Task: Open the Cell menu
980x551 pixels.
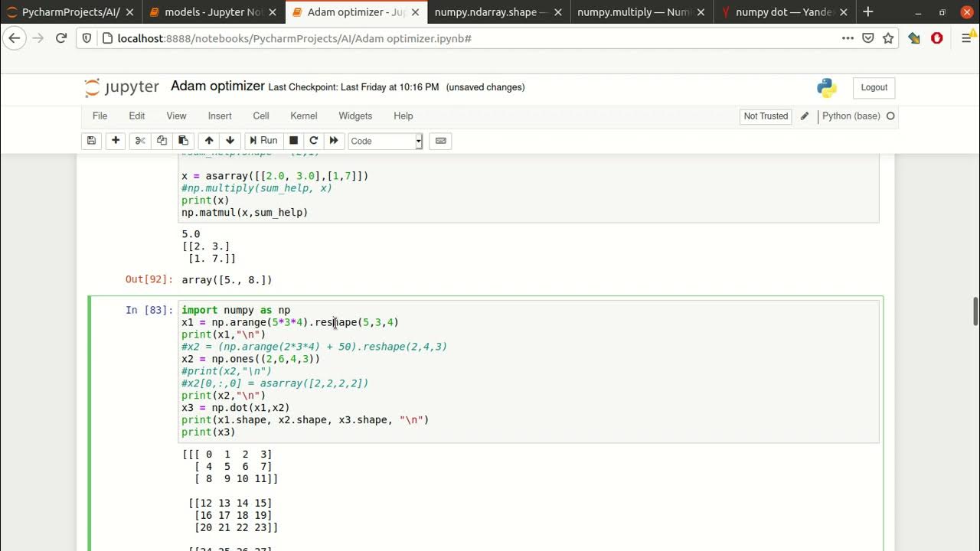Action: point(261,116)
